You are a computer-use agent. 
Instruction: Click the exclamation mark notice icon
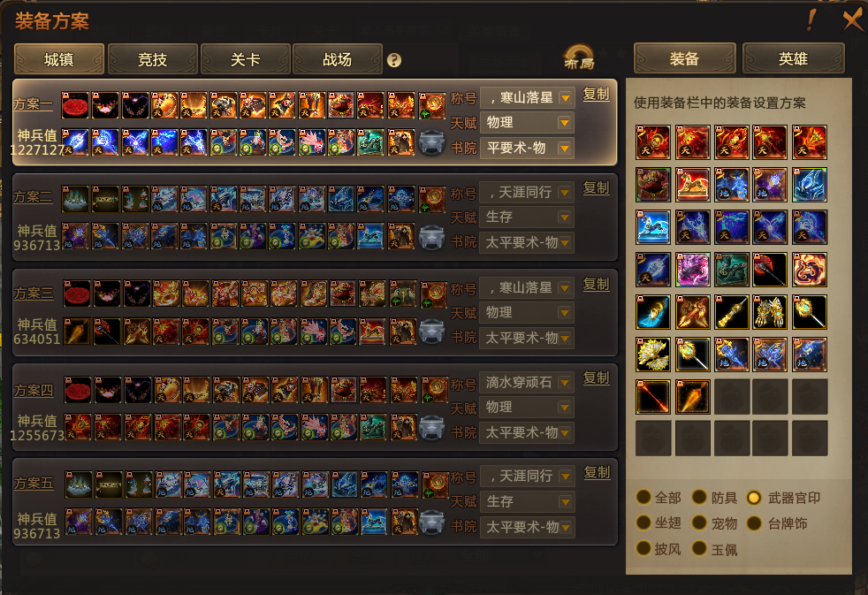click(811, 20)
